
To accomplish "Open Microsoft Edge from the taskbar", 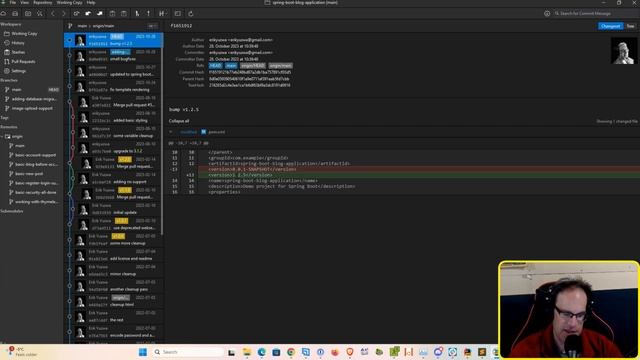I will [x=261, y=352].
